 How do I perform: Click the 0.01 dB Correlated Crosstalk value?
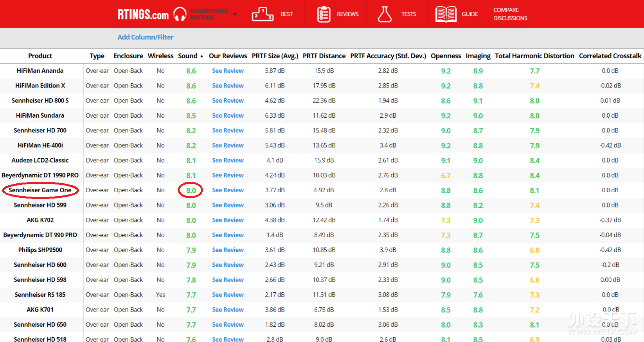[x=610, y=100]
